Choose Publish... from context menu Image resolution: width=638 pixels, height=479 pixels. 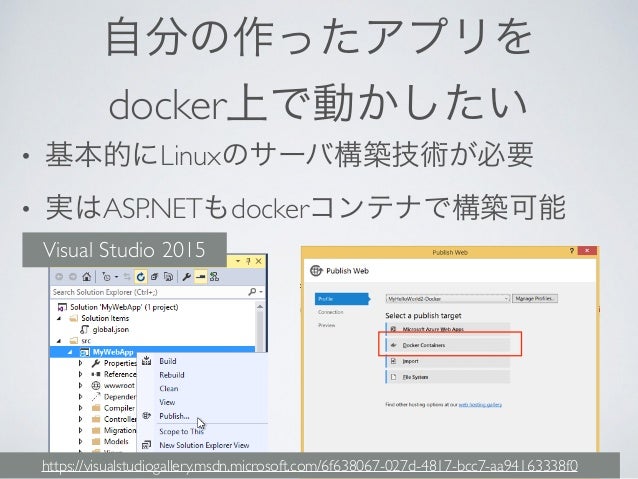(175, 416)
